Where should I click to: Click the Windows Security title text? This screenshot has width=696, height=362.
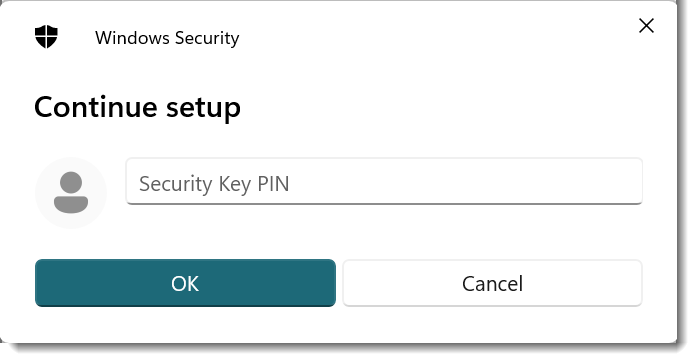[x=167, y=38]
